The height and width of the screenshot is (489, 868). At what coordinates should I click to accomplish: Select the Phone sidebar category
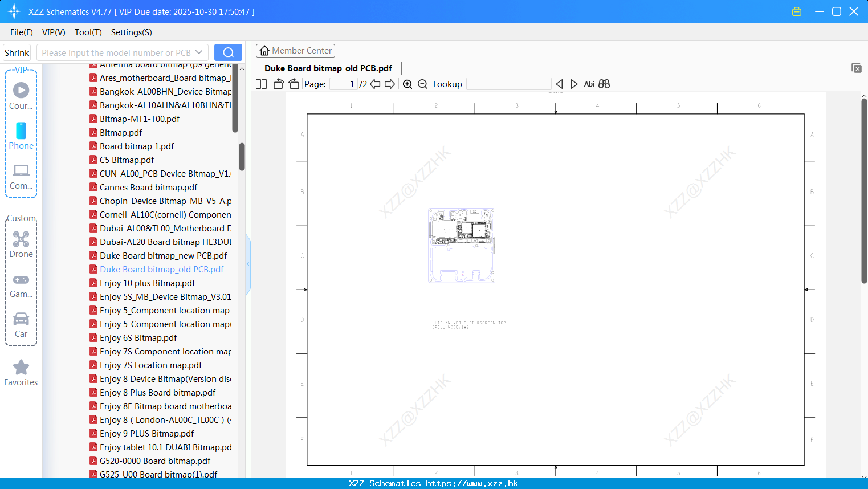click(x=21, y=136)
